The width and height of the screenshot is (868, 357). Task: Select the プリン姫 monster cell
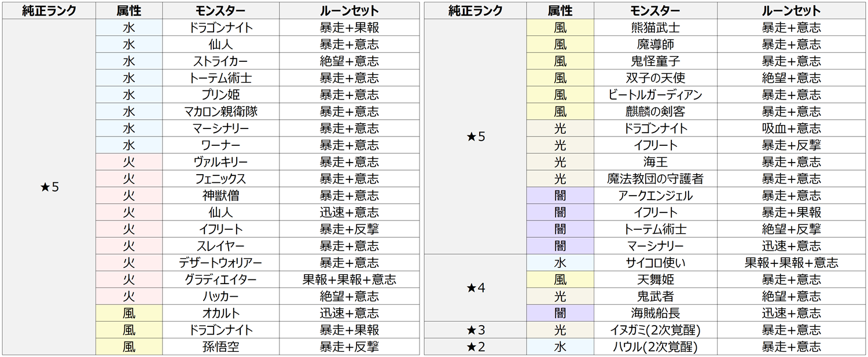point(221,95)
